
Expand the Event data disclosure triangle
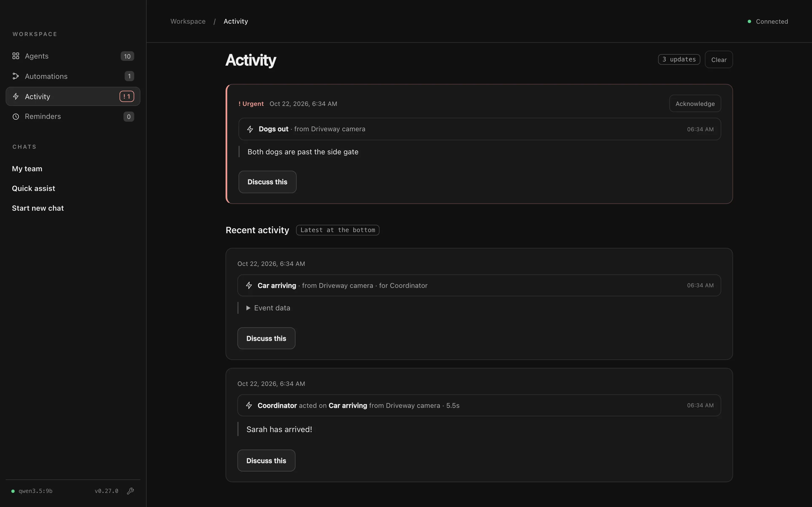[x=248, y=308]
